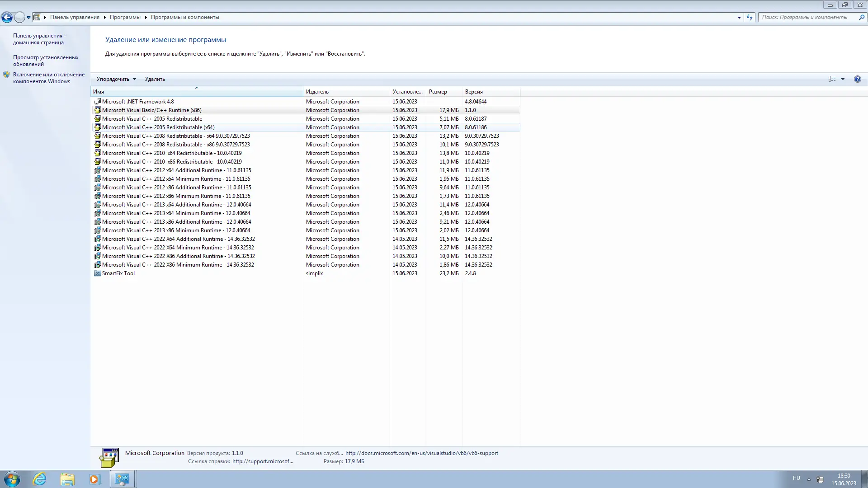
Task: Expand the address bar history dropdown
Action: (x=739, y=17)
